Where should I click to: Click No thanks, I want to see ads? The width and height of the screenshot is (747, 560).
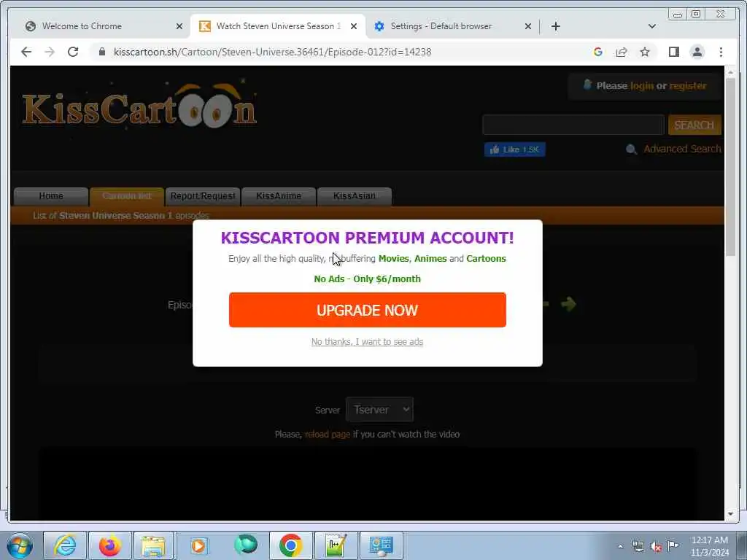(x=368, y=342)
